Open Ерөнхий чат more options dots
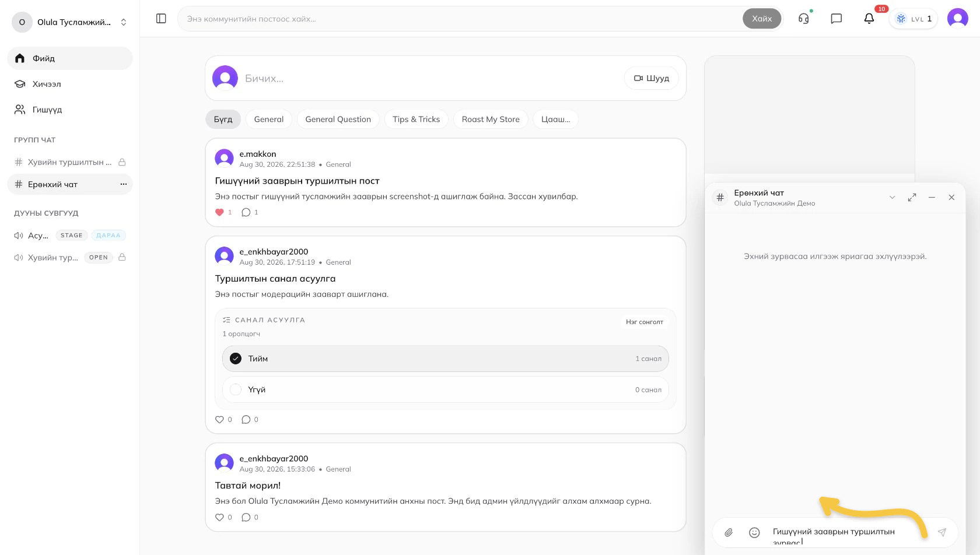 tap(123, 184)
